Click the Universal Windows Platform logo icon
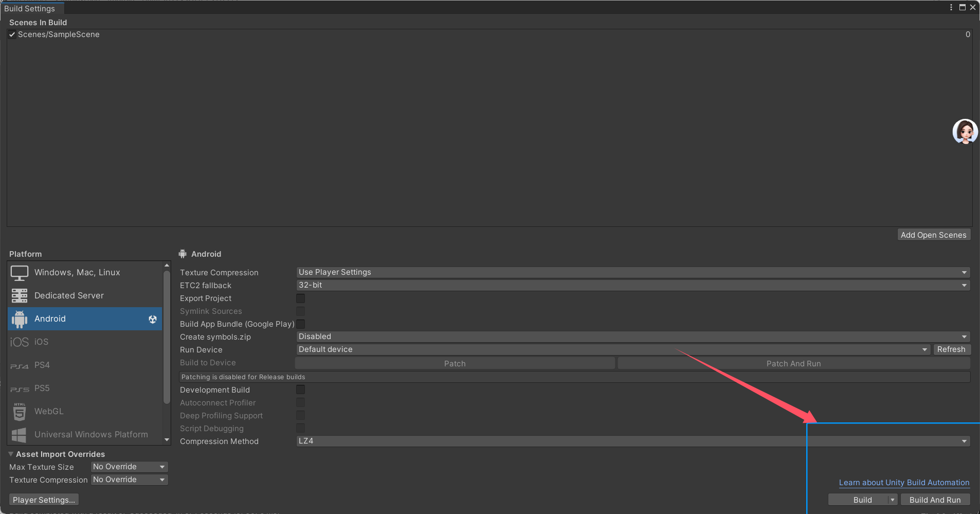Viewport: 980px width, 514px height. click(x=19, y=435)
